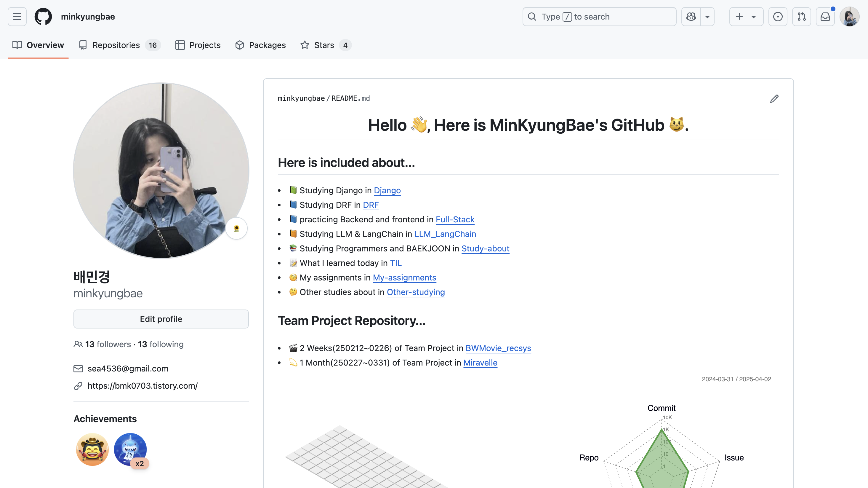
Task: View the Pull Shark x2 achievement badge
Action: point(131,450)
